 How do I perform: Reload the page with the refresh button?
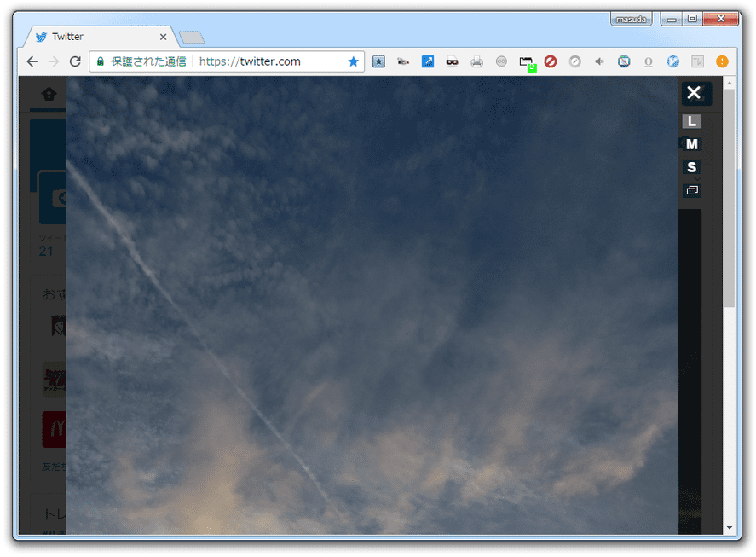(75, 61)
